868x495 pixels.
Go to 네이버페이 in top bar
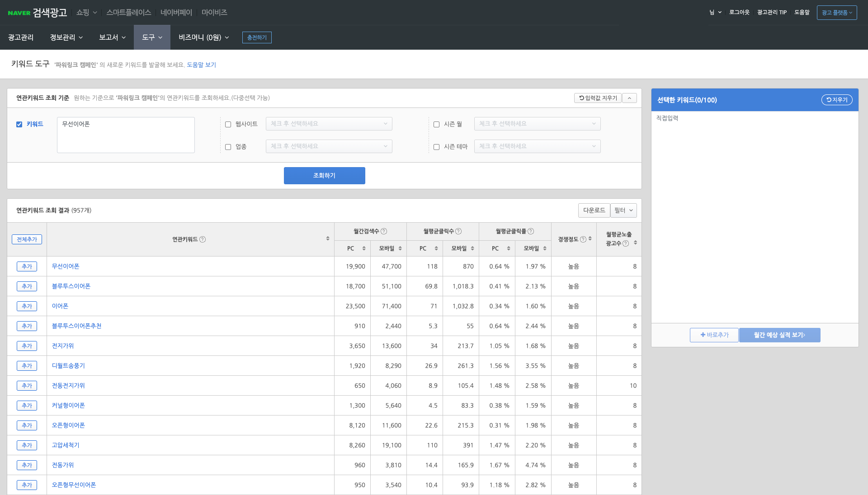point(176,13)
